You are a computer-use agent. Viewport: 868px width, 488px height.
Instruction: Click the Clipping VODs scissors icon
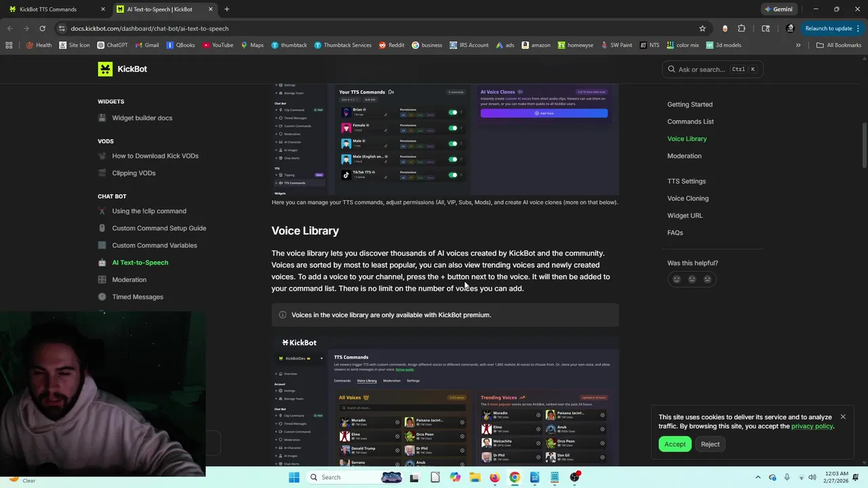(x=102, y=173)
